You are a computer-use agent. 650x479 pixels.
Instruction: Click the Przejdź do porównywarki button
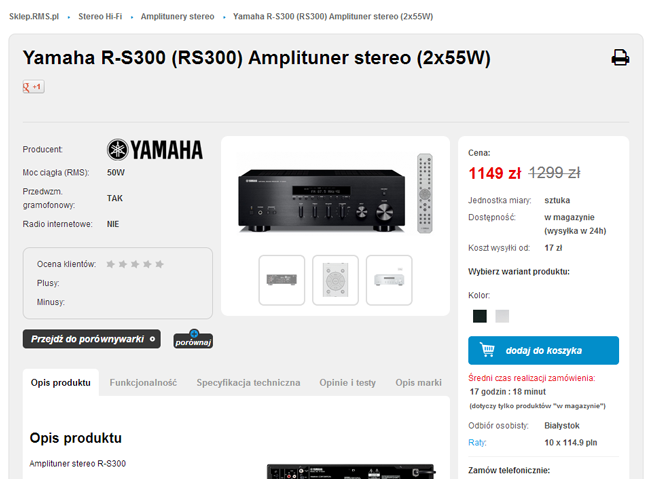[x=92, y=339]
